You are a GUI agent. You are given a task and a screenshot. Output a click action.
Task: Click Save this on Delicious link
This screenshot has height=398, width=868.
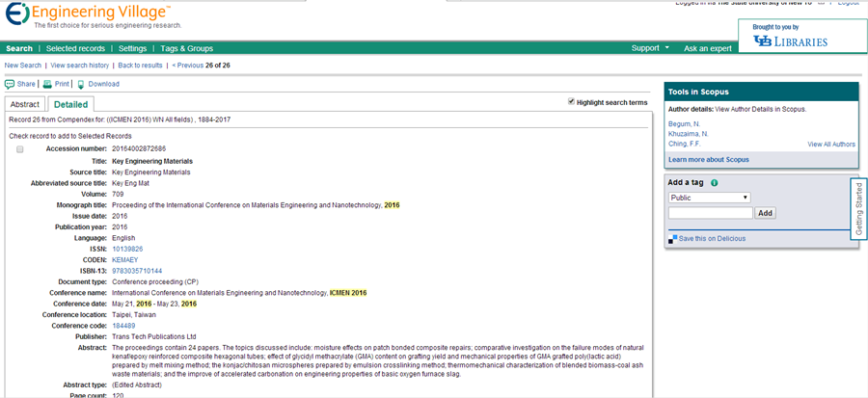712,239
